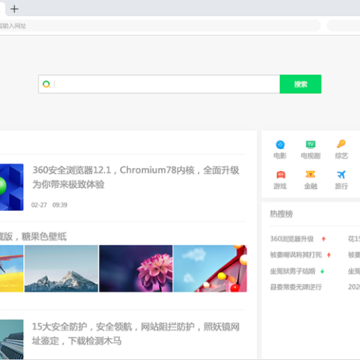
Task: Open the 旅行 airplane icon
Action: coord(341,174)
